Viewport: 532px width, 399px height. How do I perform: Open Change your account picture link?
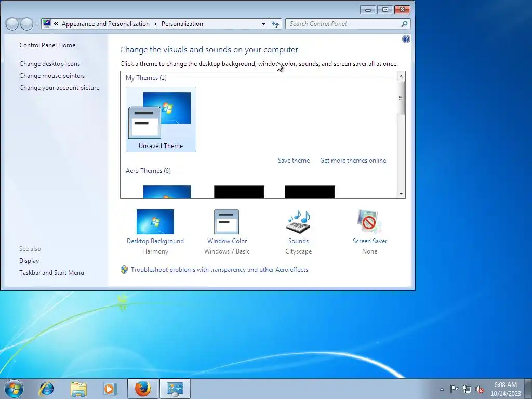(59, 87)
